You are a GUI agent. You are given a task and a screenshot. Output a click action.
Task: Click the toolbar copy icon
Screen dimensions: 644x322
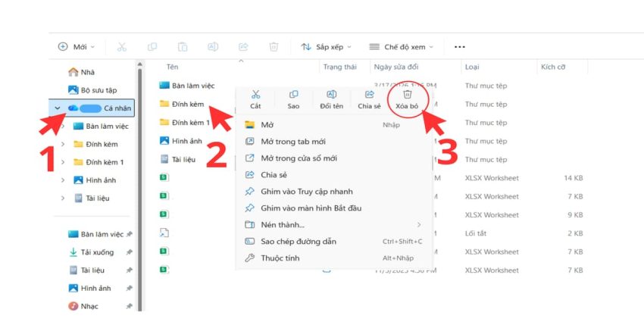[x=152, y=47]
